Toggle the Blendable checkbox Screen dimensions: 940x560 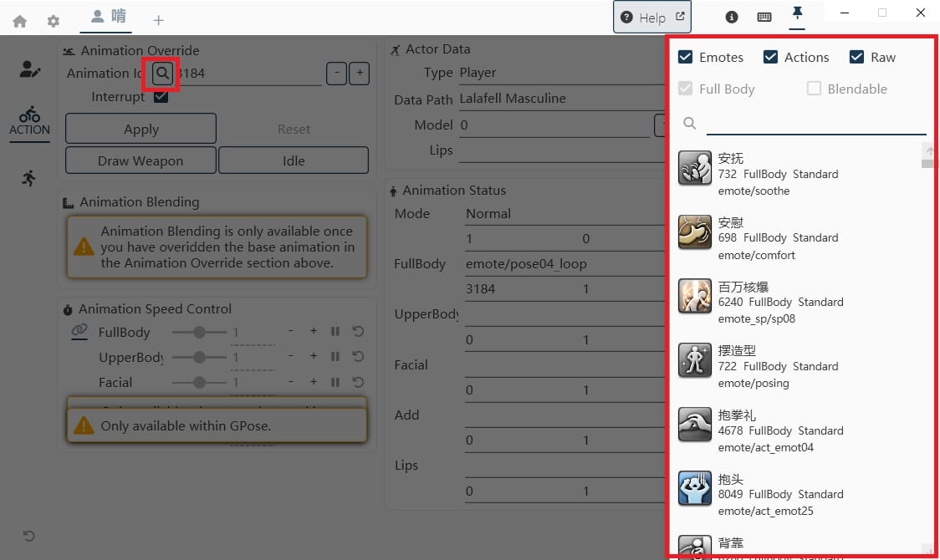[814, 89]
